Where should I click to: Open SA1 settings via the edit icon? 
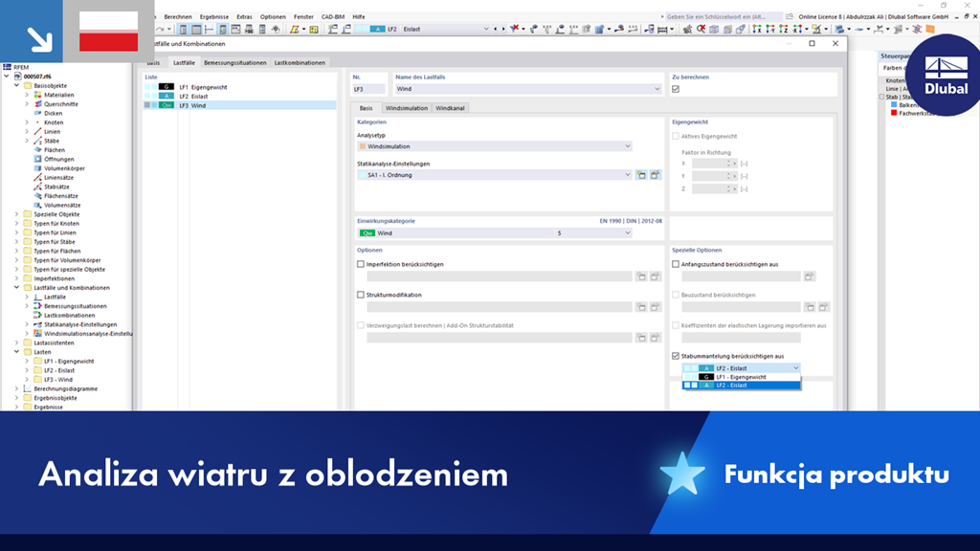click(x=655, y=175)
